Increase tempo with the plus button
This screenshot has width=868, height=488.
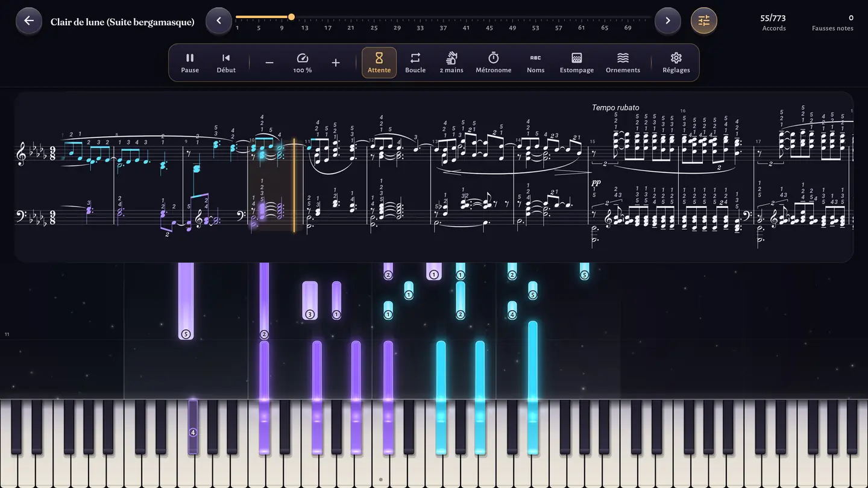tap(336, 63)
